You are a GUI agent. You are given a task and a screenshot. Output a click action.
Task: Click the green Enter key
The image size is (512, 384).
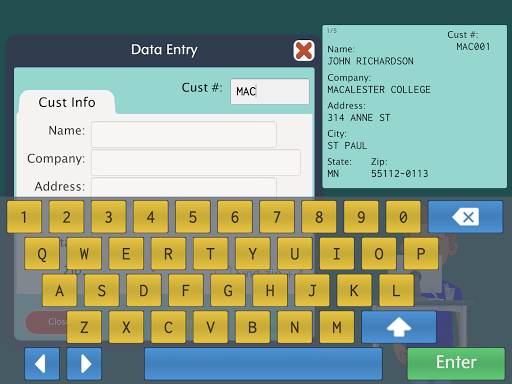point(456,364)
